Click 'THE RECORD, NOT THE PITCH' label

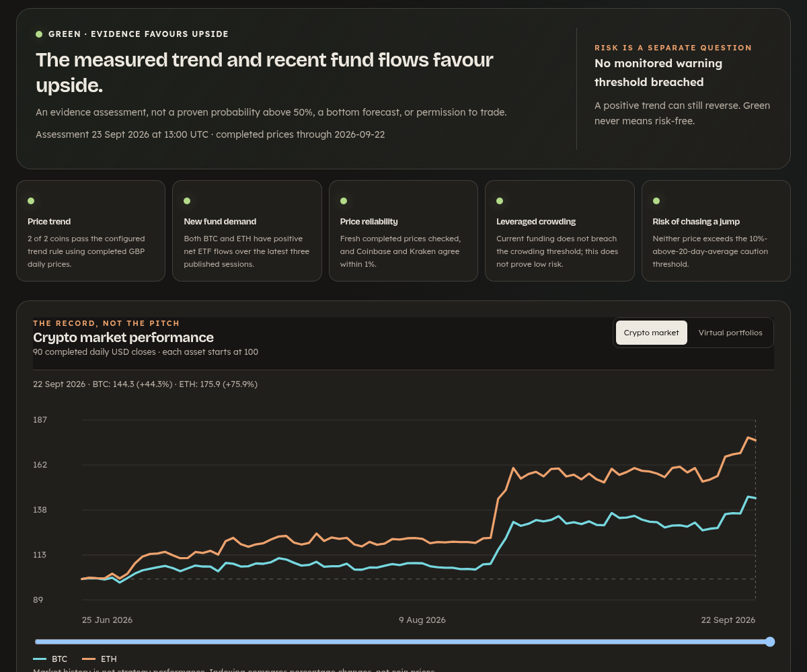point(106,323)
